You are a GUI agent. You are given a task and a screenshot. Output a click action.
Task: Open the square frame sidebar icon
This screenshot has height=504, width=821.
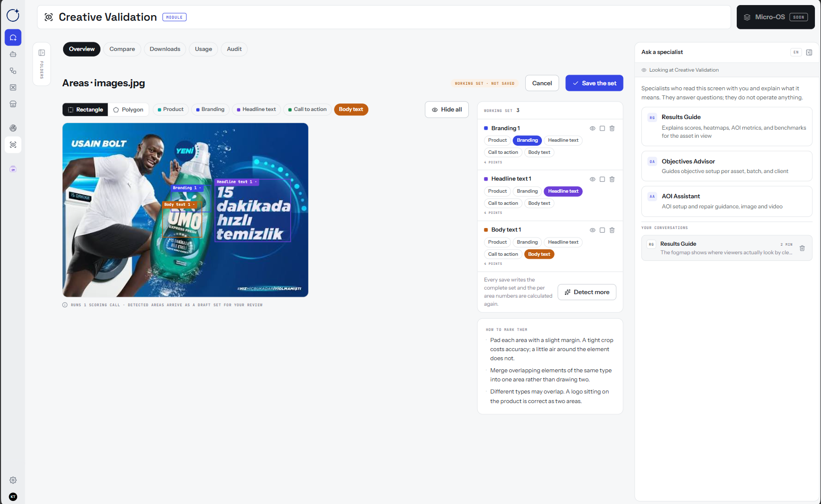click(13, 87)
